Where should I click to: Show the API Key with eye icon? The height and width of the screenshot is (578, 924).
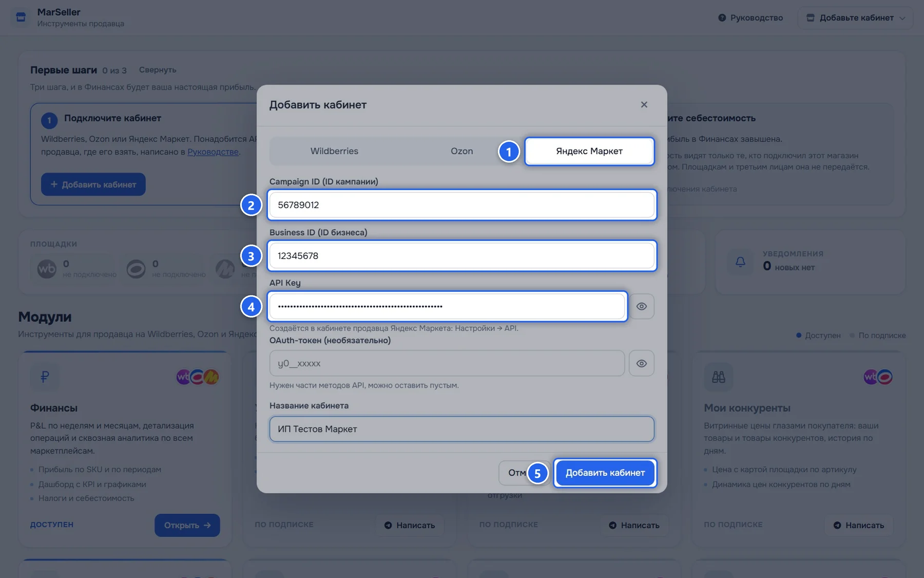point(642,306)
